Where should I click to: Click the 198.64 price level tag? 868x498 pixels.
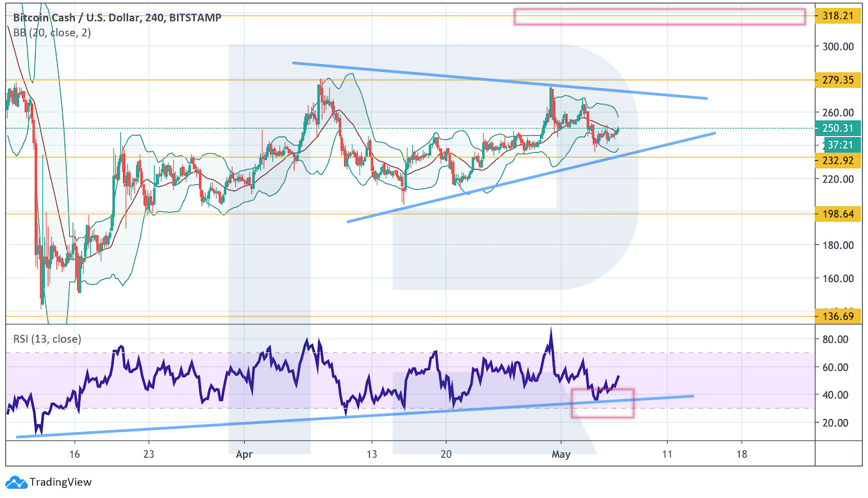[838, 214]
